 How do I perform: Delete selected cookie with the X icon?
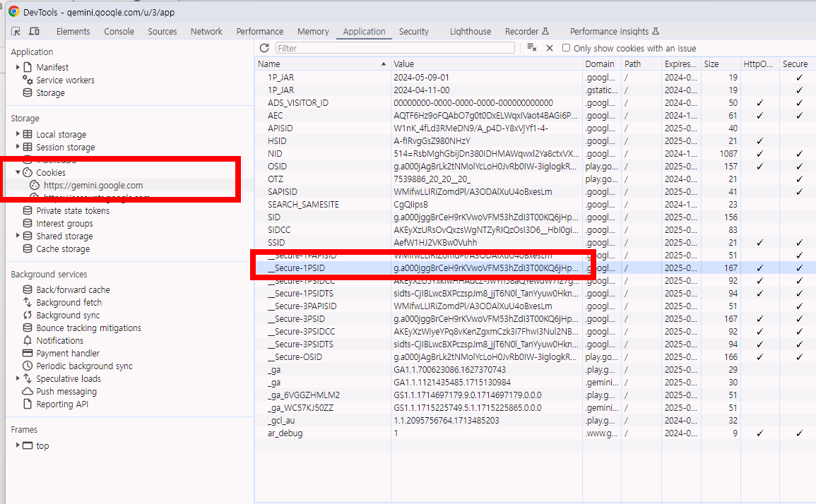tap(550, 48)
